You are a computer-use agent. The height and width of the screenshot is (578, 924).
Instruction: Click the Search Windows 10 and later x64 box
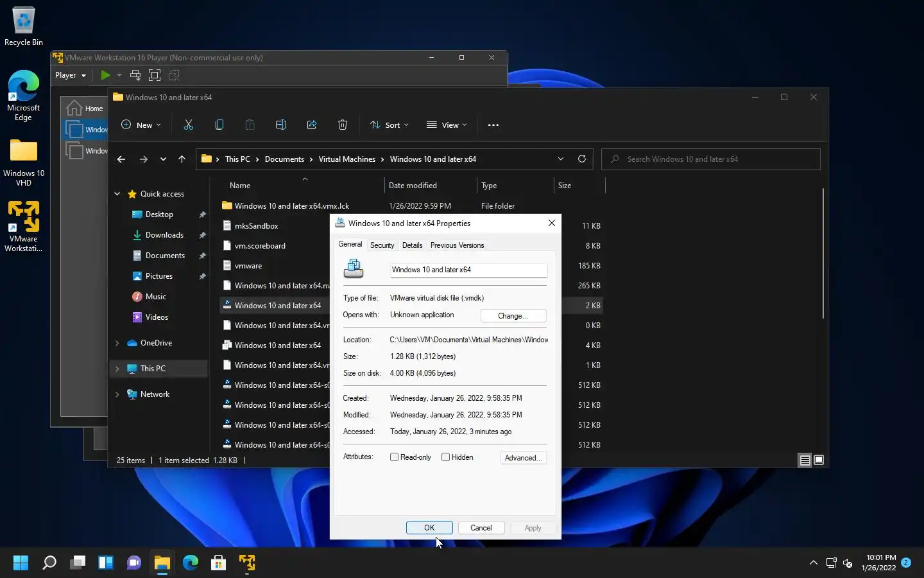pos(711,159)
